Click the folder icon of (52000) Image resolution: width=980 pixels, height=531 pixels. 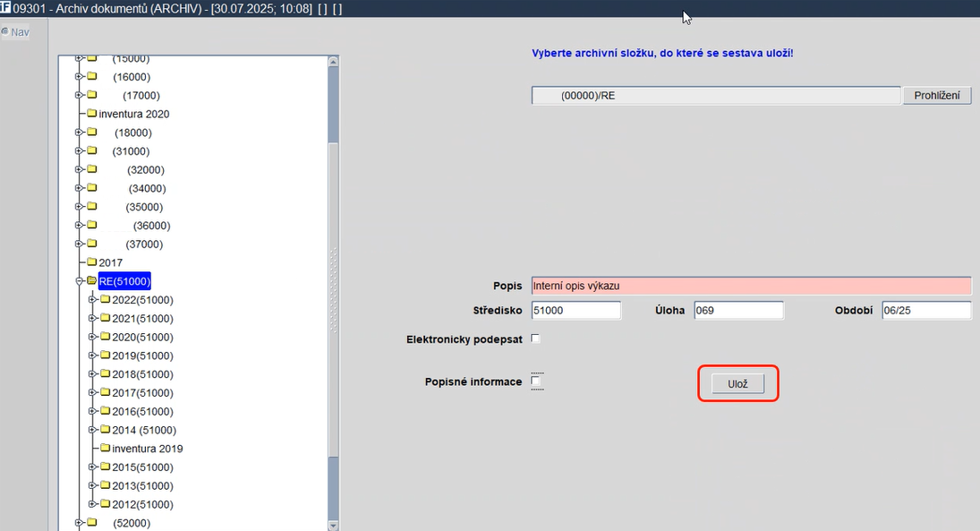pos(92,522)
